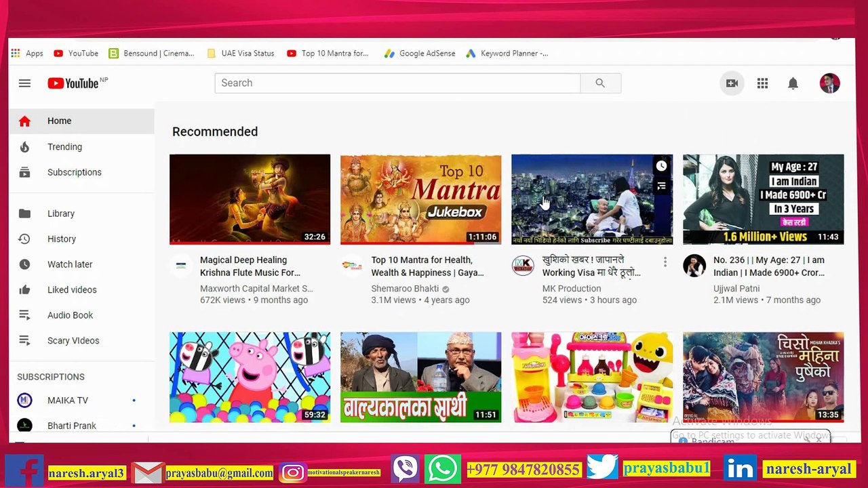Click the MK Production channel avatar
Screen dimensions: 868x488
[523, 266]
